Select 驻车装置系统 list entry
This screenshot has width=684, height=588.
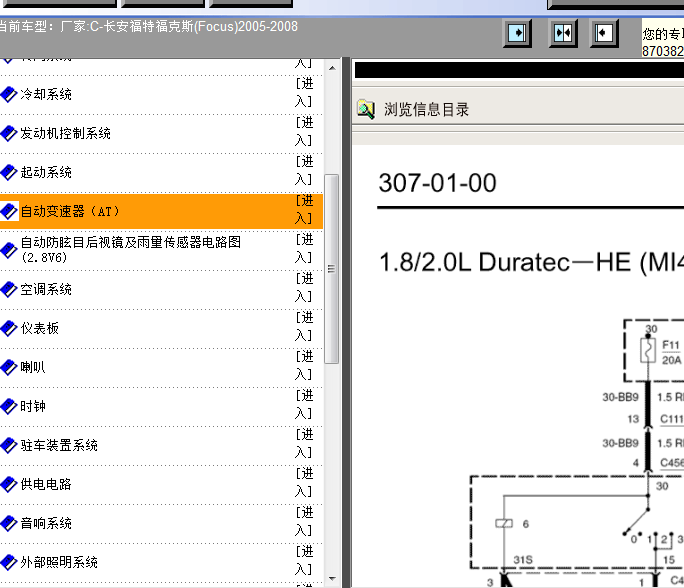click(59, 445)
